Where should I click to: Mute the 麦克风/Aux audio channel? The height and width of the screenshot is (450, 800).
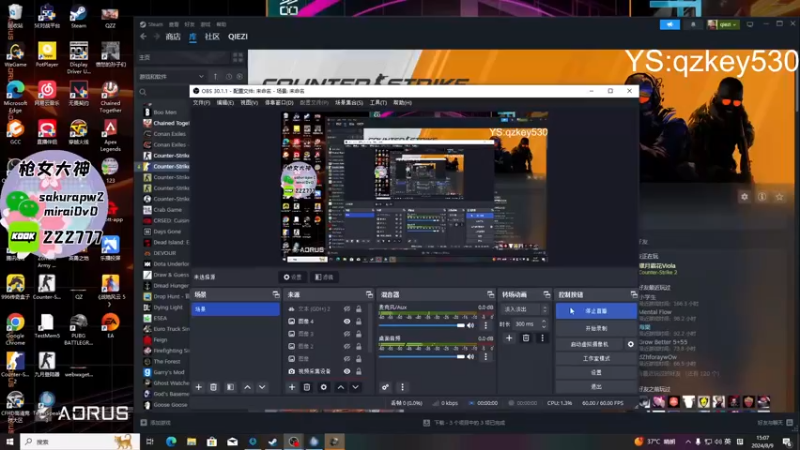[470, 326]
